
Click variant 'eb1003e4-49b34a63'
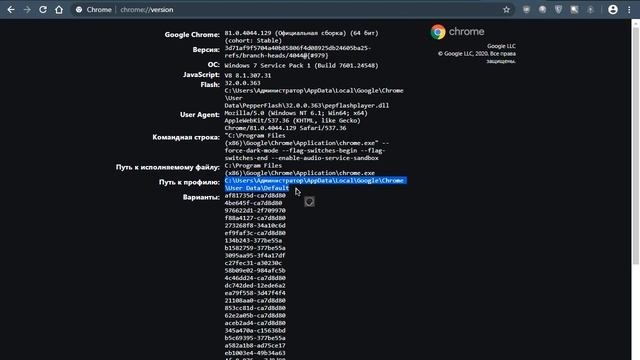(x=255, y=353)
